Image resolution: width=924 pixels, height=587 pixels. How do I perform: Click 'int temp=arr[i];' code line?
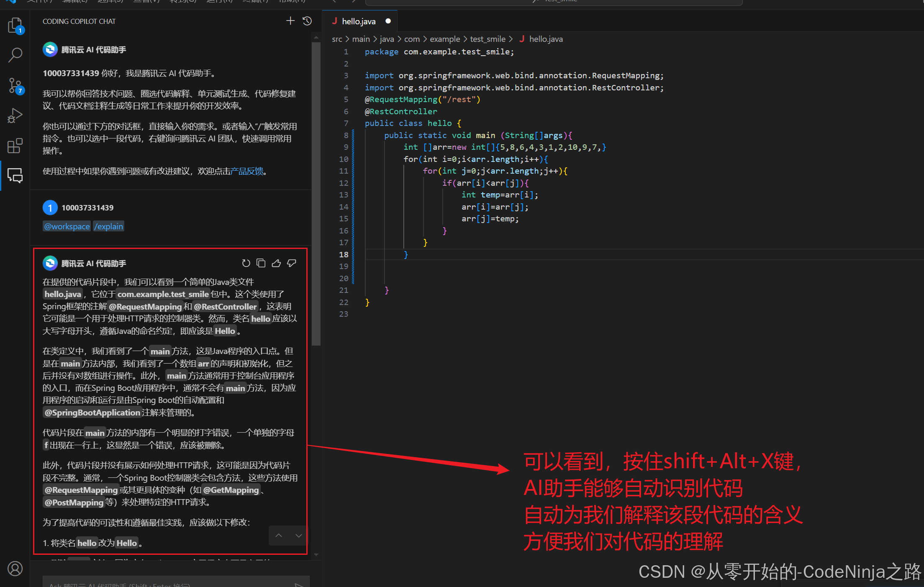500,195
